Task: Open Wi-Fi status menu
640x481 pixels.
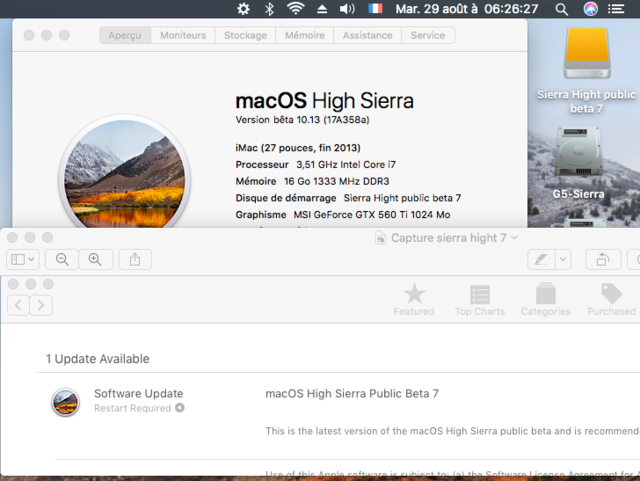Action: click(x=296, y=9)
